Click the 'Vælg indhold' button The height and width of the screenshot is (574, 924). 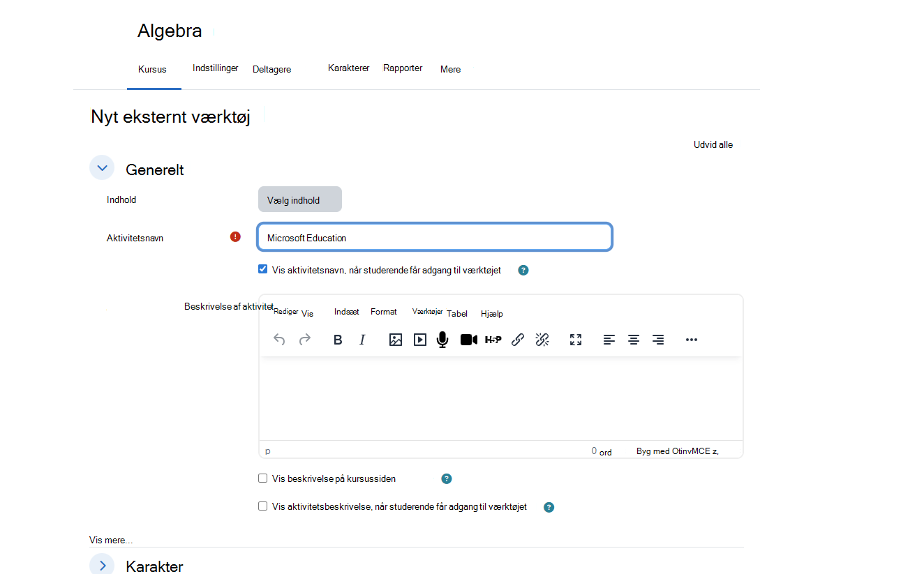300,199
